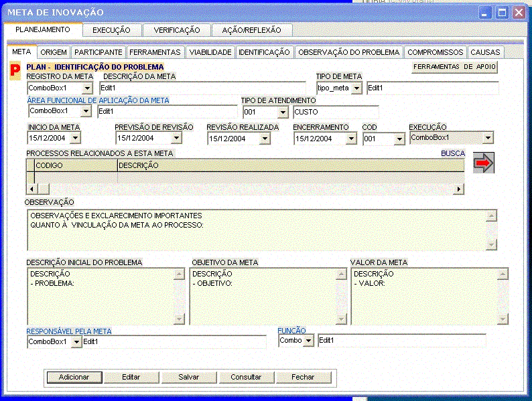Open the PREVISÃO DE REVISÃO date dropdown
Screen dimensions: 532x401
pyautogui.click(x=176, y=138)
